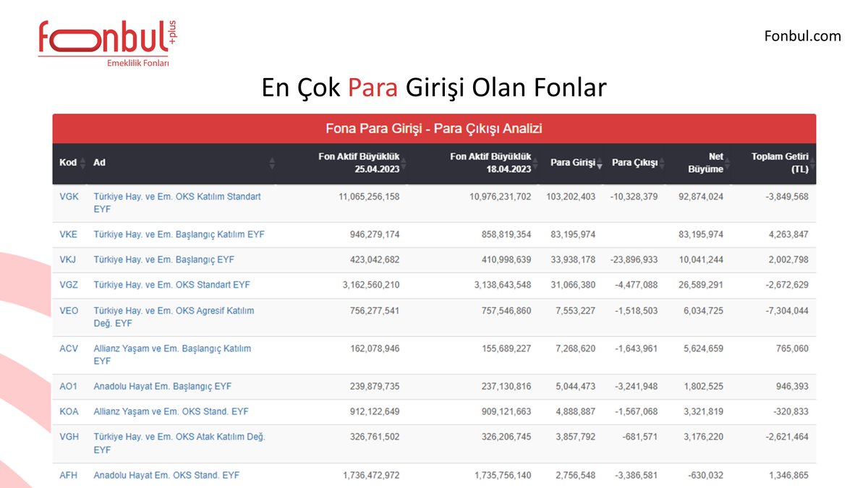Sort by Toplam Getiri (TL) column

pos(783,163)
